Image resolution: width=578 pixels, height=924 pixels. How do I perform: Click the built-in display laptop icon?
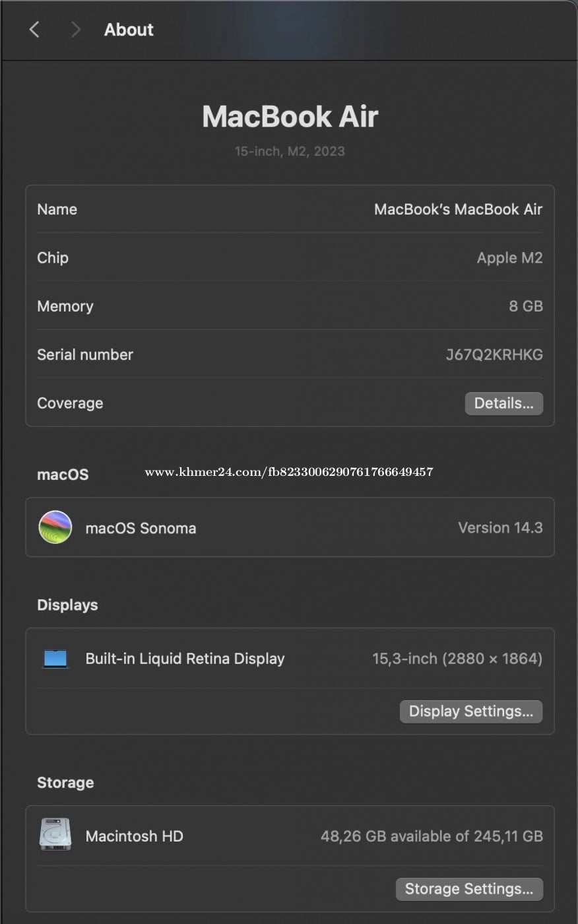pos(55,659)
